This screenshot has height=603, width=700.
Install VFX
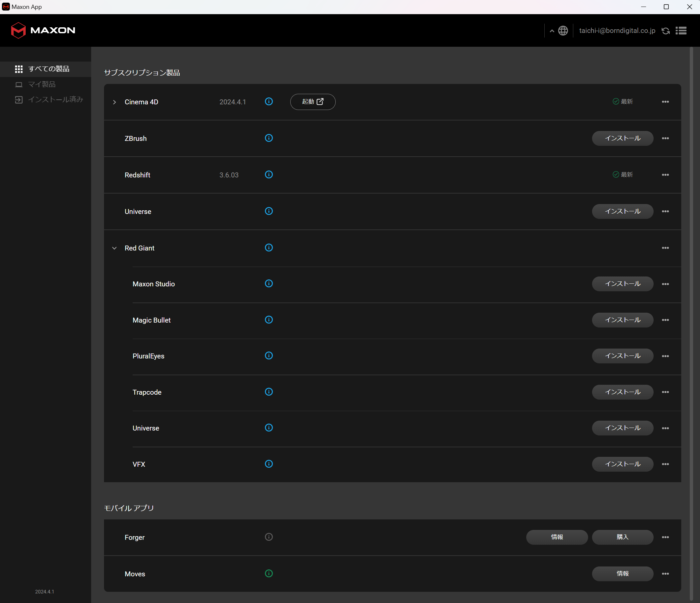click(x=623, y=464)
